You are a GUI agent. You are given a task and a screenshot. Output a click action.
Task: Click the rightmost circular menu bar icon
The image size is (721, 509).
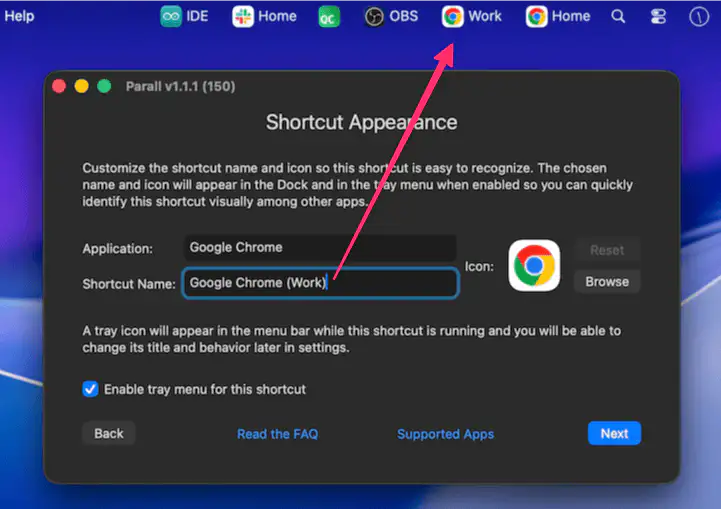coord(699,17)
